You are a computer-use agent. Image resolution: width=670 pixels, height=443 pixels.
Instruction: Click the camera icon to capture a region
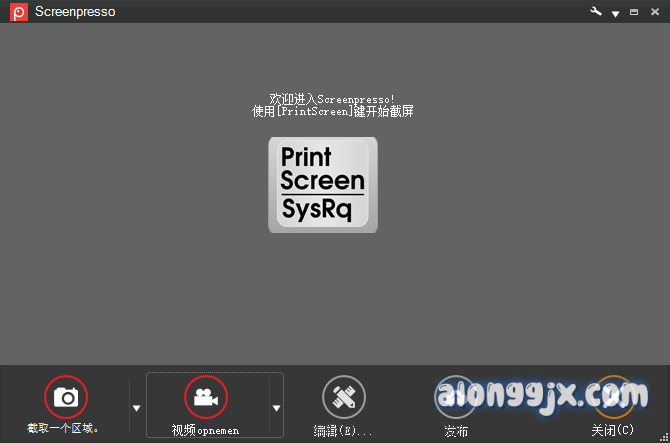[x=66, y=397]
